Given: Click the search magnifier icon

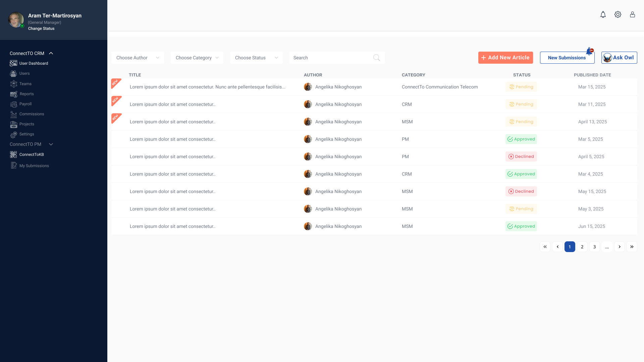Looking at the screenshot, I should pos(376,58).
